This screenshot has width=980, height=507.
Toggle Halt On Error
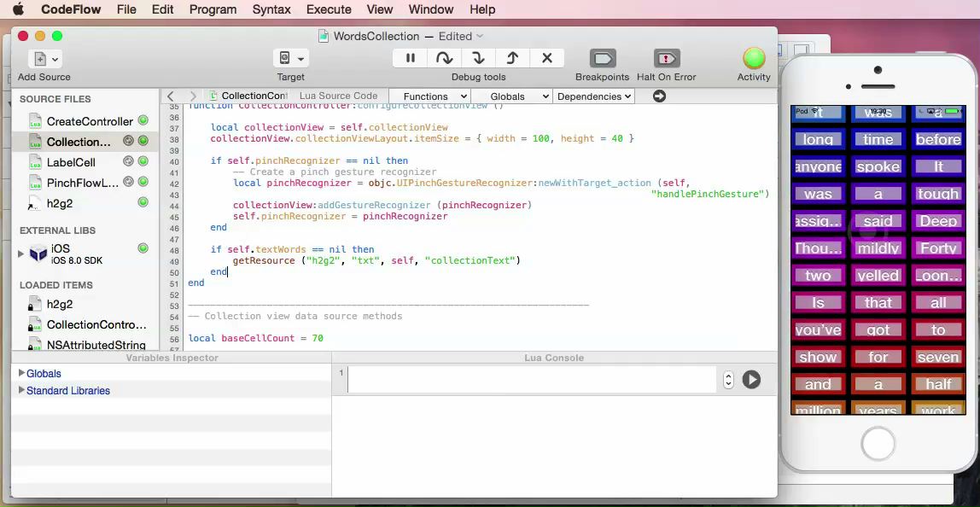666,59
